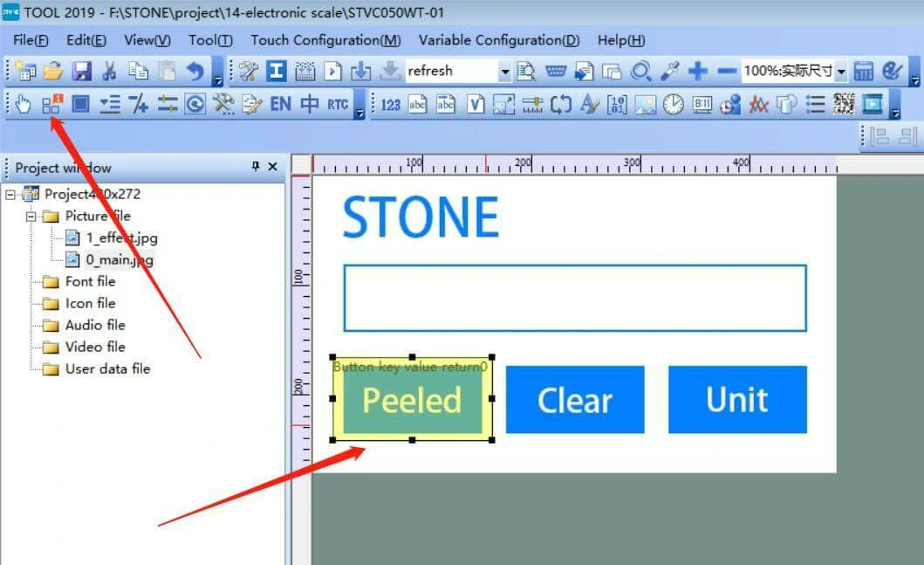The image size is (924, 565).
Task: Click the slider adjustment bars icon
Action: click(168, 105)
